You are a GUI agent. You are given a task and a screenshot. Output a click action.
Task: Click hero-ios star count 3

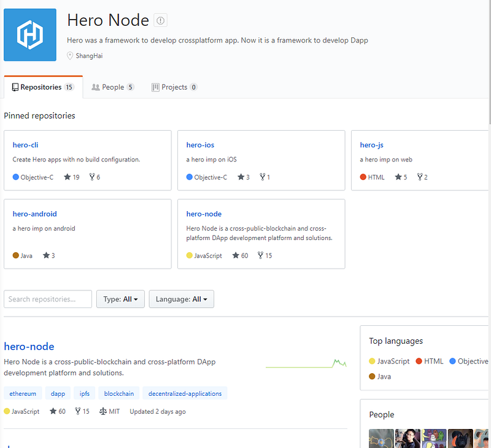243,177
